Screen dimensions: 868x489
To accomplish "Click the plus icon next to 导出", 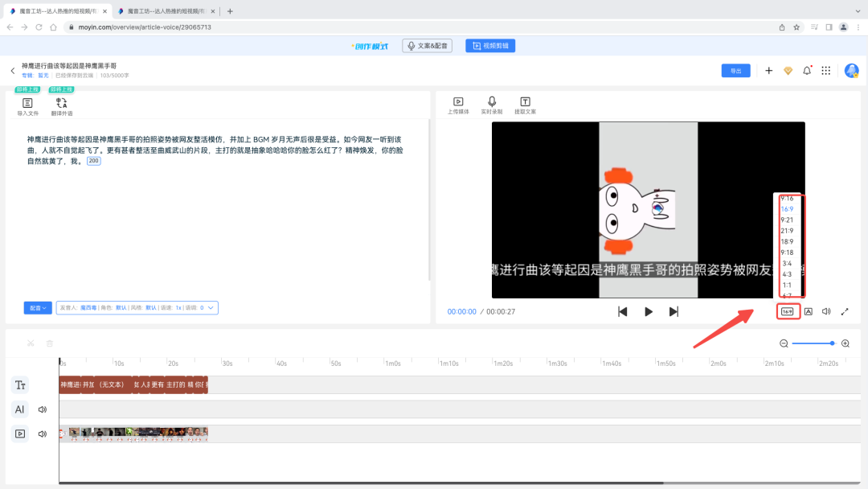I will click(x=768, y=70).
